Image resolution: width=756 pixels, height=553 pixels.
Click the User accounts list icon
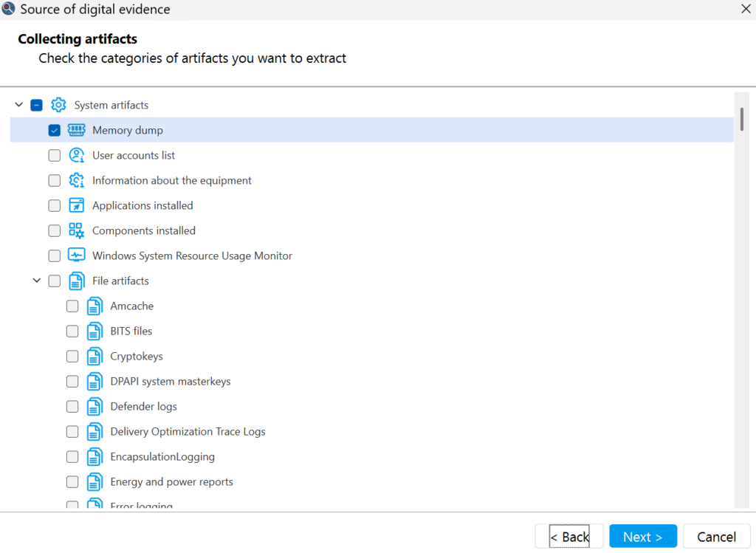click(x=76, y=155)
